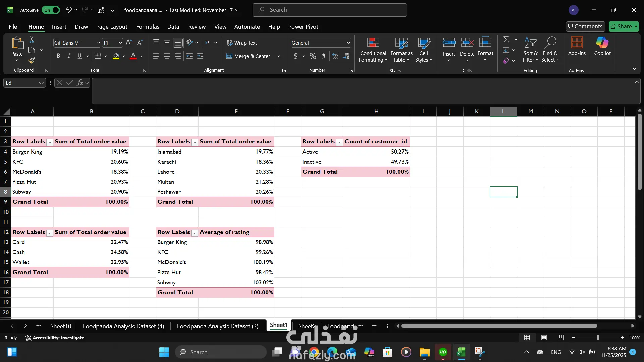Viewport: 644px width, 362px height.
Task: Toggle the AutoSave switch
Action: click(x=51, y=10)
